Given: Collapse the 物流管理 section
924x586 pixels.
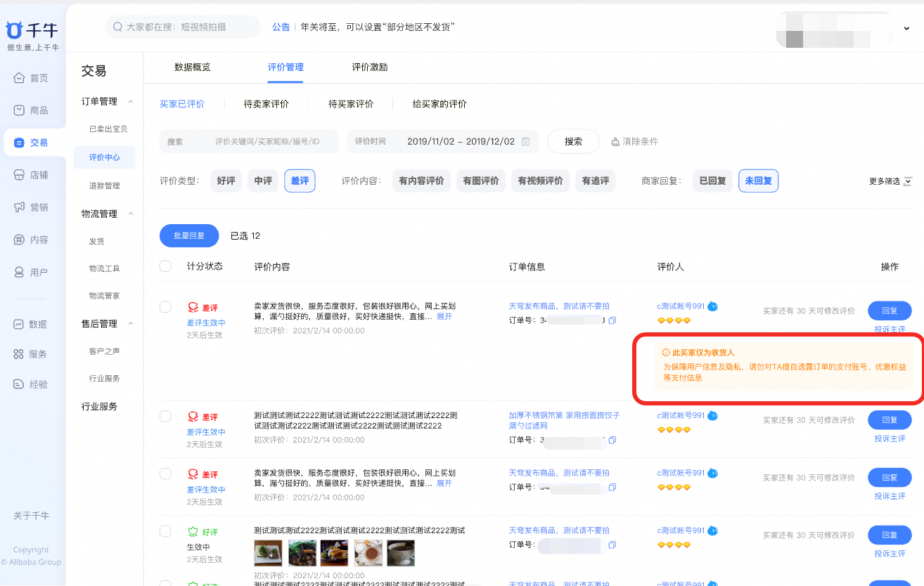Looking at the screenshot, I should pyautogui.click(x=131, y=214).
